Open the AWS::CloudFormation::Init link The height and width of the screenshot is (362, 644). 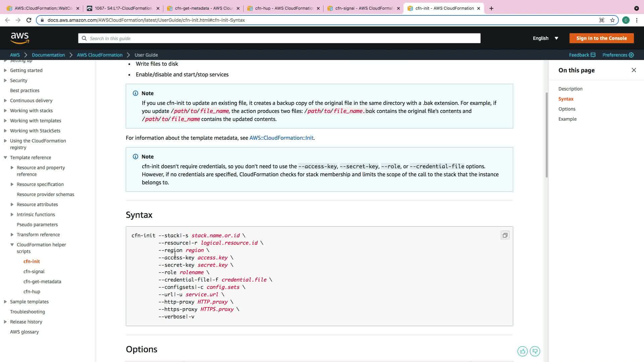[281, 138]
